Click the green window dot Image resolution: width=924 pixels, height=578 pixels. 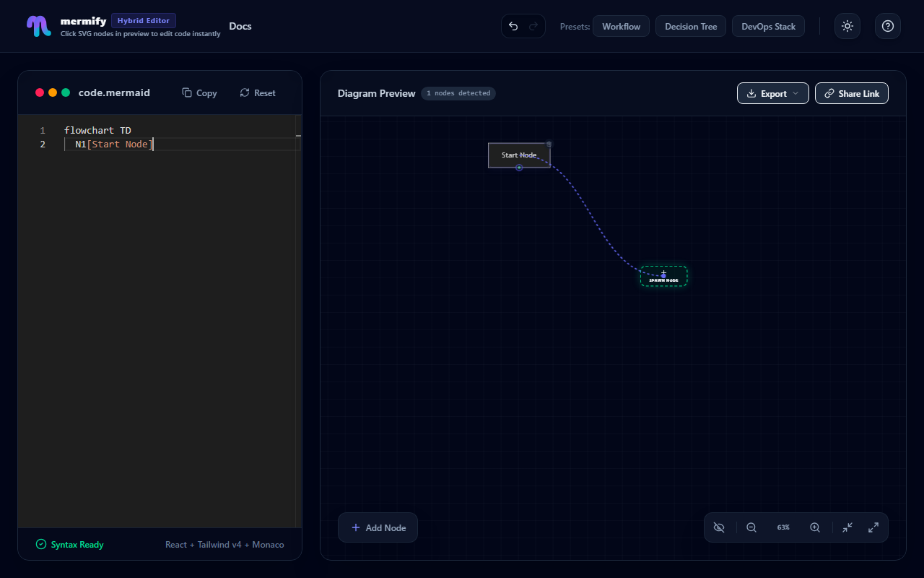click(66, 92)
